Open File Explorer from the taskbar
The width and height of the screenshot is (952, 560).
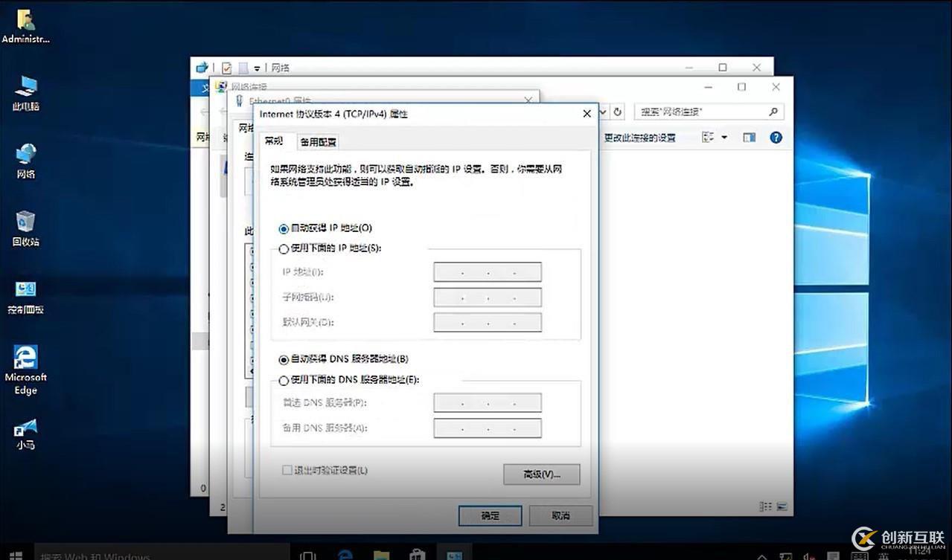pos(381,555)
